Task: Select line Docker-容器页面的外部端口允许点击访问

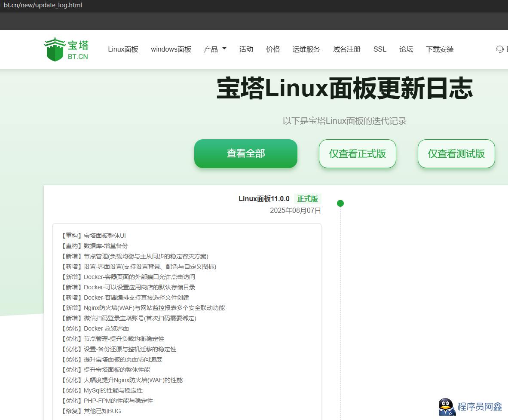Action: 128,277
